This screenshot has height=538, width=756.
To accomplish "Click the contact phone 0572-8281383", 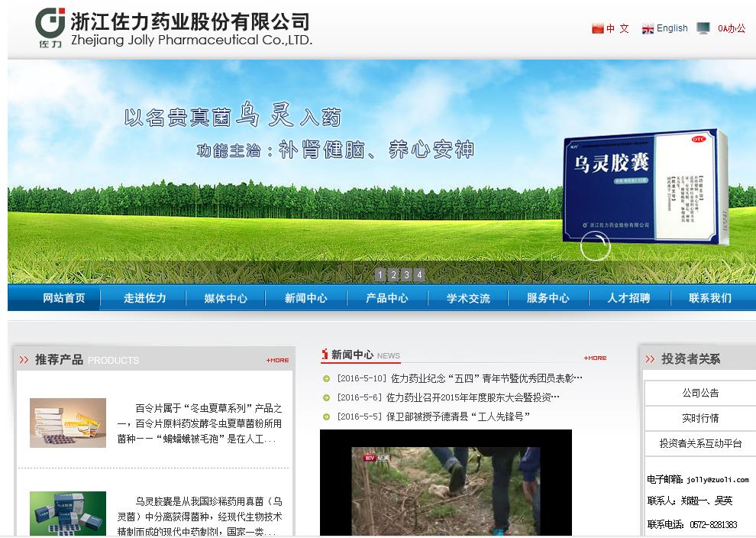I will 713,524.
